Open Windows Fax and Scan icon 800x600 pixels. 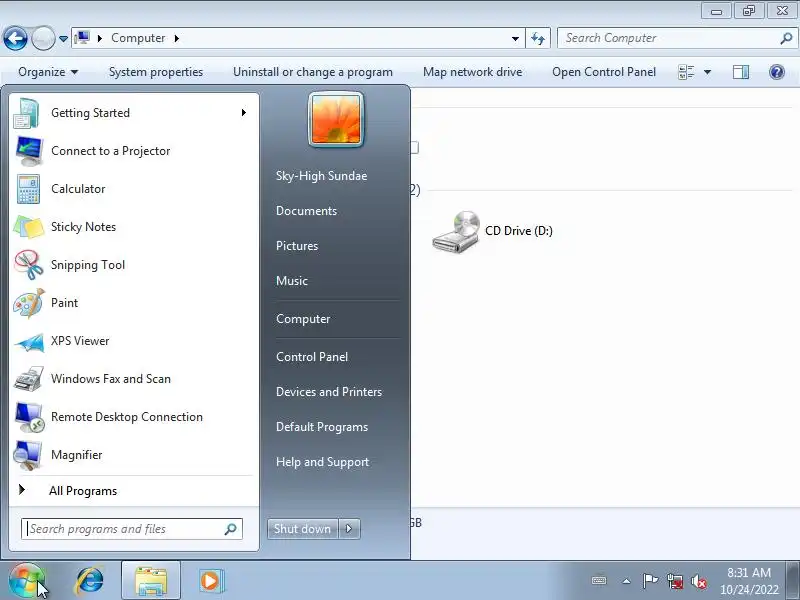point(29,379)
